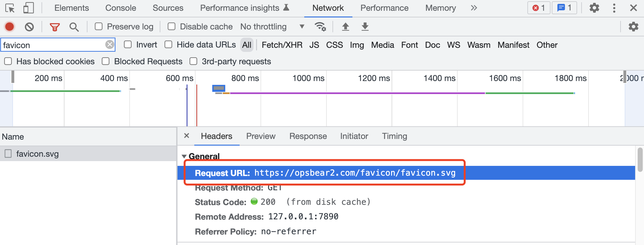Viewport: 644px width, 245px height.
Task: Tick the Hide data URLs checkbox
Action: (x=169, y=45)
